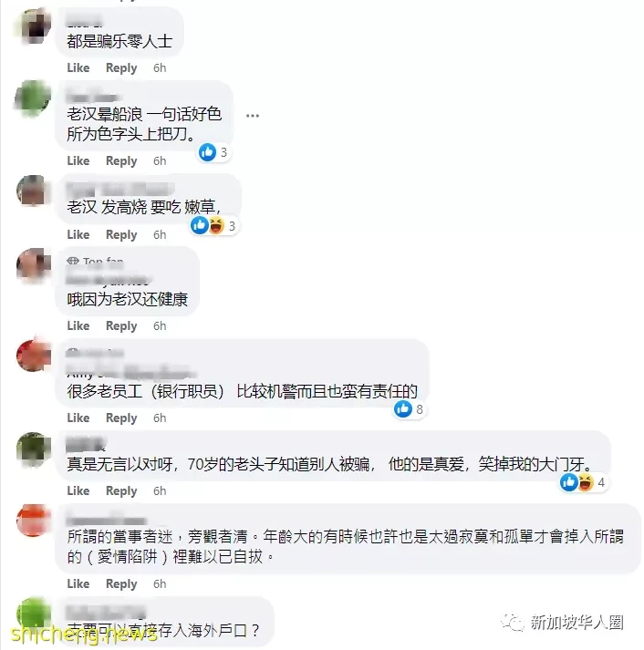Click the laughing emoji reaction with count 4

coord(585,482)
